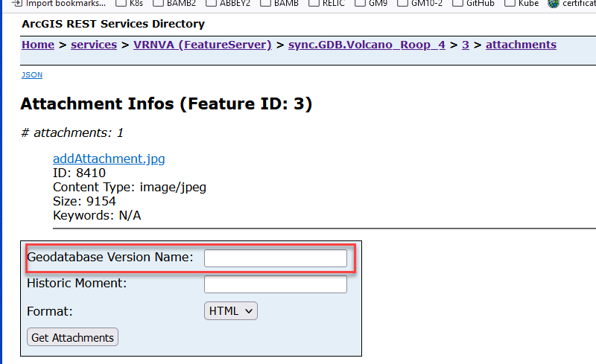596x364 pixels.
Task: Navigate to VRNVA (FeatureServer) link
Action: coord(203,45)
